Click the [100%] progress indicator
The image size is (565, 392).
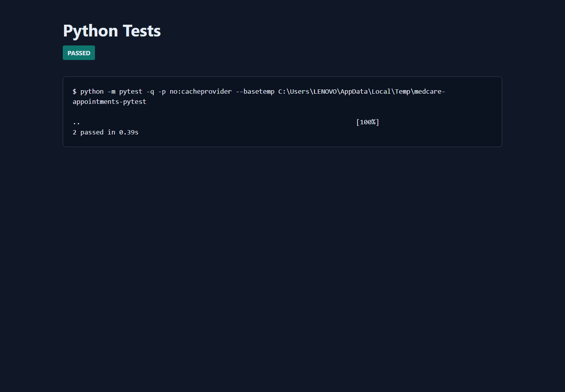pos(368,122)
